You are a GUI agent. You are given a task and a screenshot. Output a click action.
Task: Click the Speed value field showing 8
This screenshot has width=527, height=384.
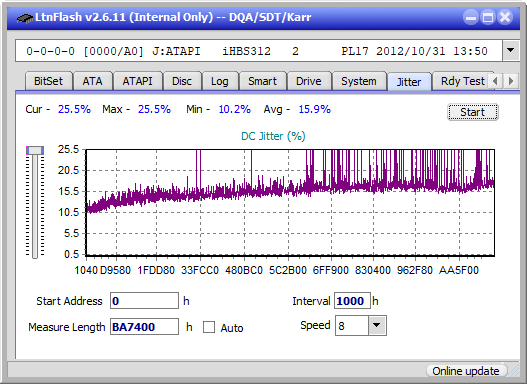352,325
